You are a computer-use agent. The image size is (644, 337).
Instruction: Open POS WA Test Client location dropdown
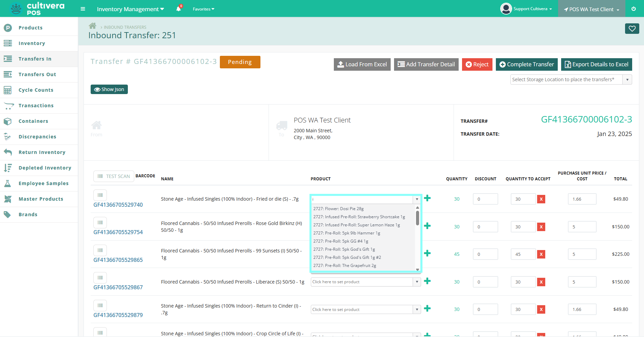(592, 9)
